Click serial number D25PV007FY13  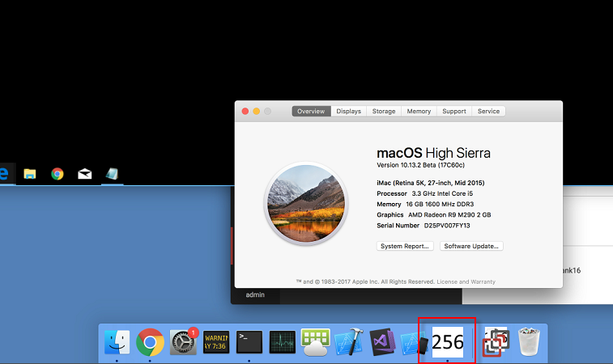[x=447, y=226]
